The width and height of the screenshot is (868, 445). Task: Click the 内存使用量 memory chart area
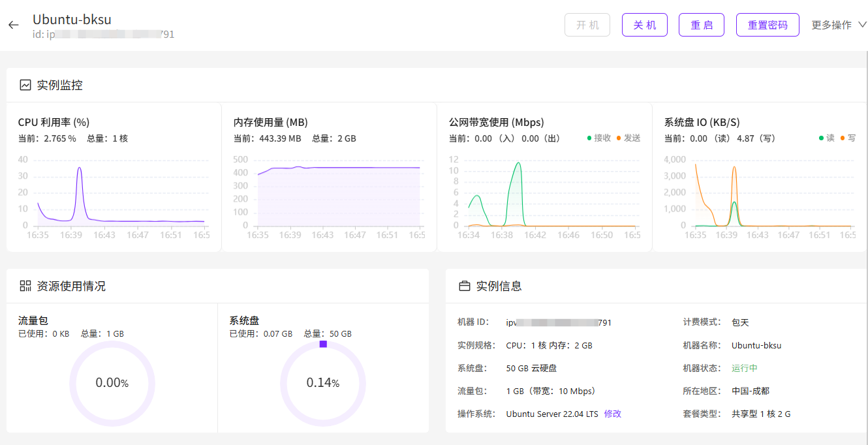tap(339, 196)
